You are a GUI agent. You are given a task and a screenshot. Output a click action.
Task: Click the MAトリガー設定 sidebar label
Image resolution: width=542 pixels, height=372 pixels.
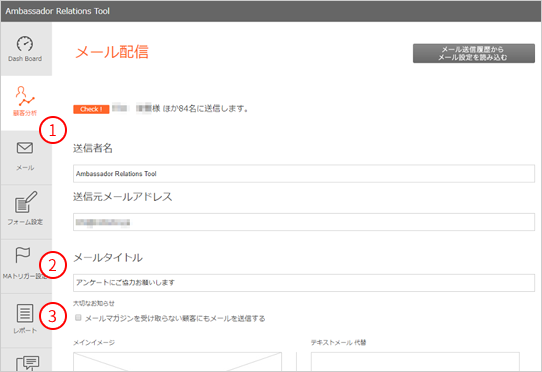[25, 276]
